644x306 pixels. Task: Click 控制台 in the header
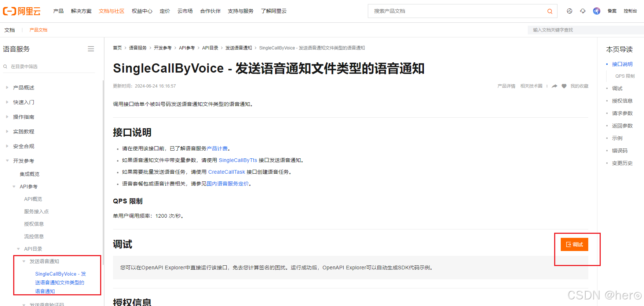click(630, 11)
